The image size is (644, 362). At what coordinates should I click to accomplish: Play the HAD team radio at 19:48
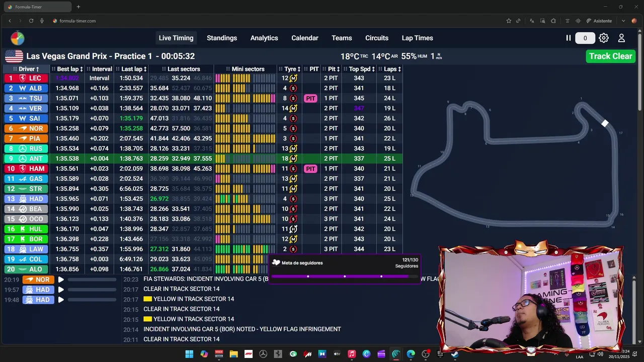click(x=61, y=300)
